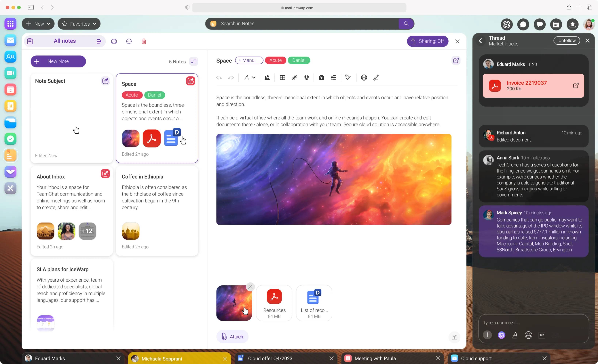This screenshot has width=598, height=364.
Task: Open the emoji picker in note toolbar
Action: [364, 78]
